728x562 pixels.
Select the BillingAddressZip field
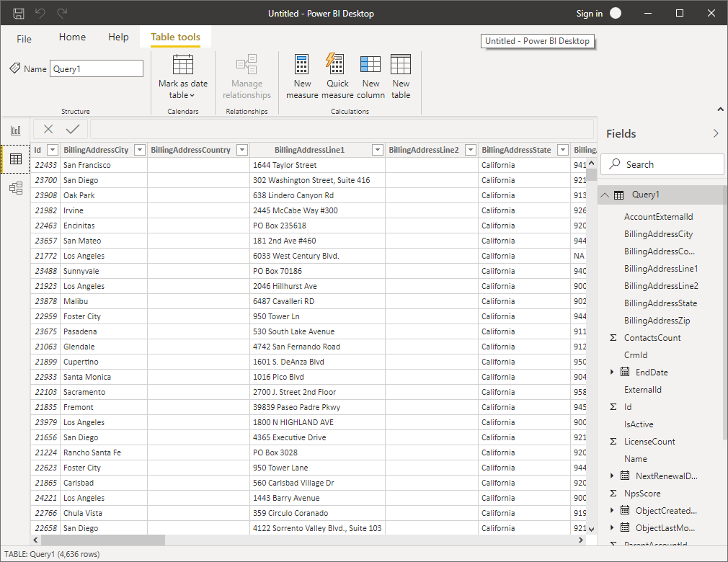(x=657, y=320)
